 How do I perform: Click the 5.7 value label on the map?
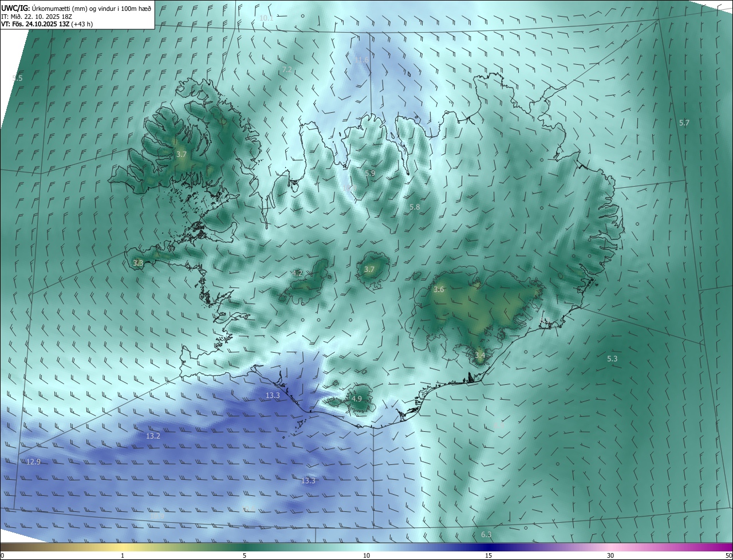coord(684,123)
